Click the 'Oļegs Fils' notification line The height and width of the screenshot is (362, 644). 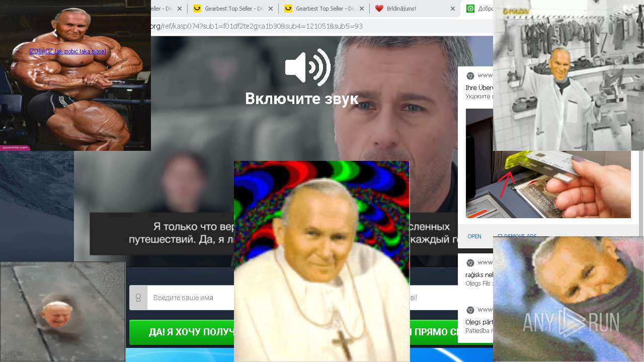[x=479, y=283]
